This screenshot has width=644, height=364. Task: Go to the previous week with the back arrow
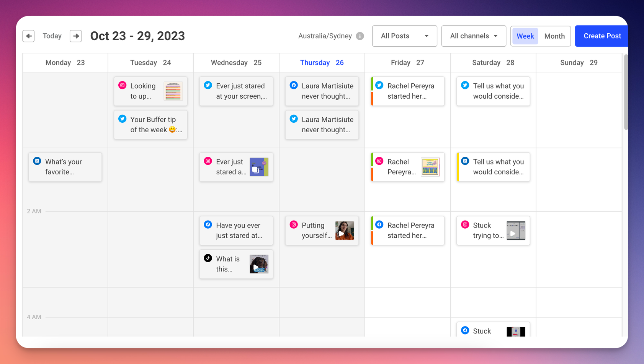[x=29, y=36]
